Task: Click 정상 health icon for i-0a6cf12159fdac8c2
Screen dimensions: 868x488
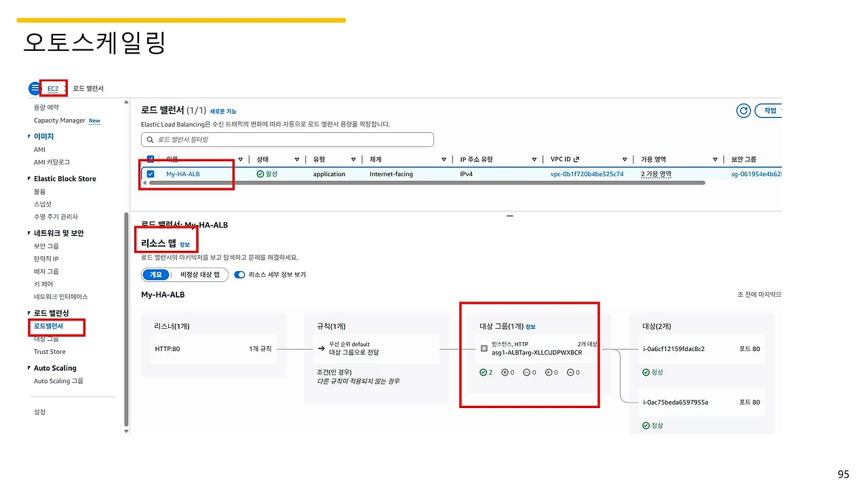Action: [646, 372]
